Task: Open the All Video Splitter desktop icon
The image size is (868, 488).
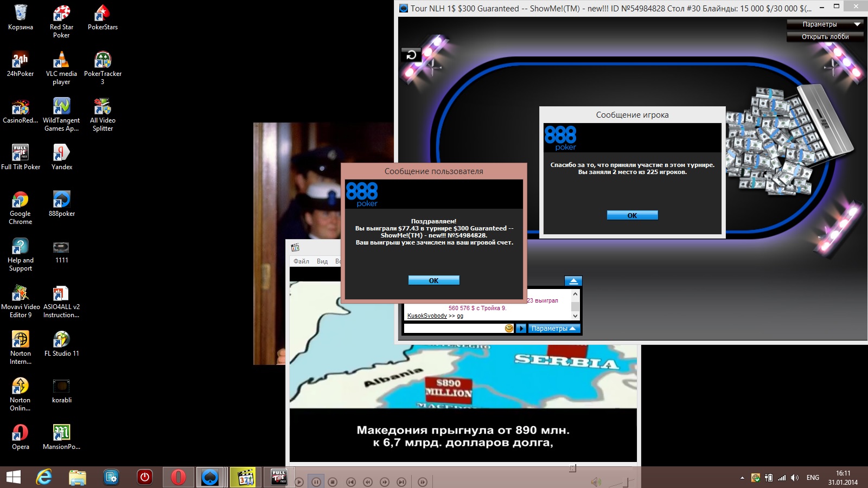Action: [103, 115]
